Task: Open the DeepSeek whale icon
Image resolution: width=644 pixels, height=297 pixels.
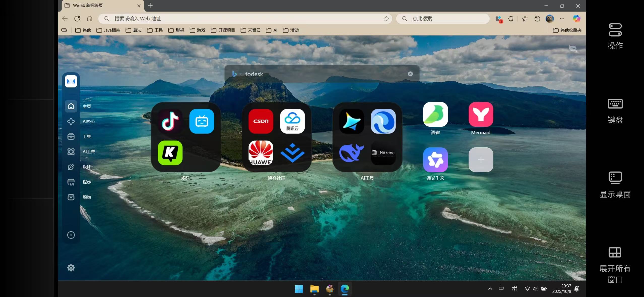Action: coord(351,153)
